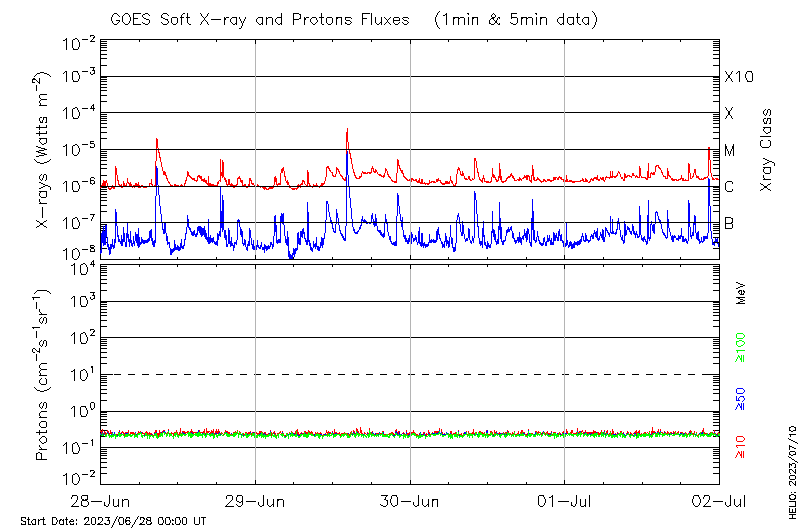Click the vertical 'HELIO: 2023/07/10' stamp
The height and width of the screenshot is (530, 800).
pos(792,468)
